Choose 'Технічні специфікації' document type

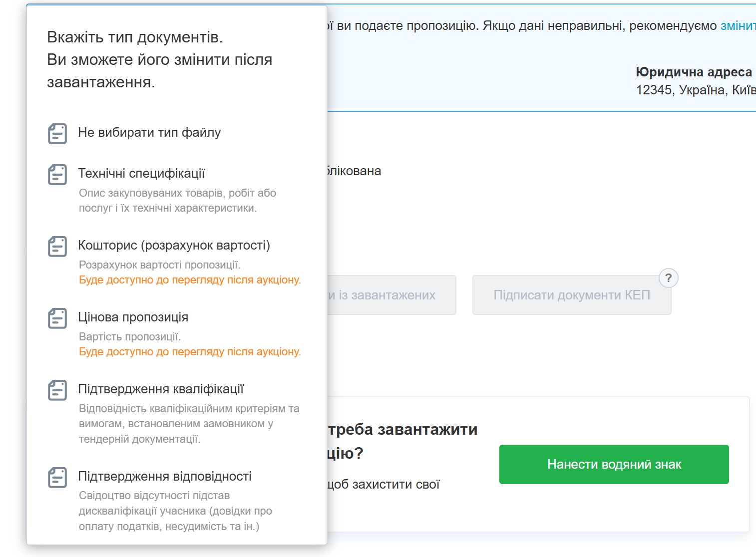pos(141,174)
